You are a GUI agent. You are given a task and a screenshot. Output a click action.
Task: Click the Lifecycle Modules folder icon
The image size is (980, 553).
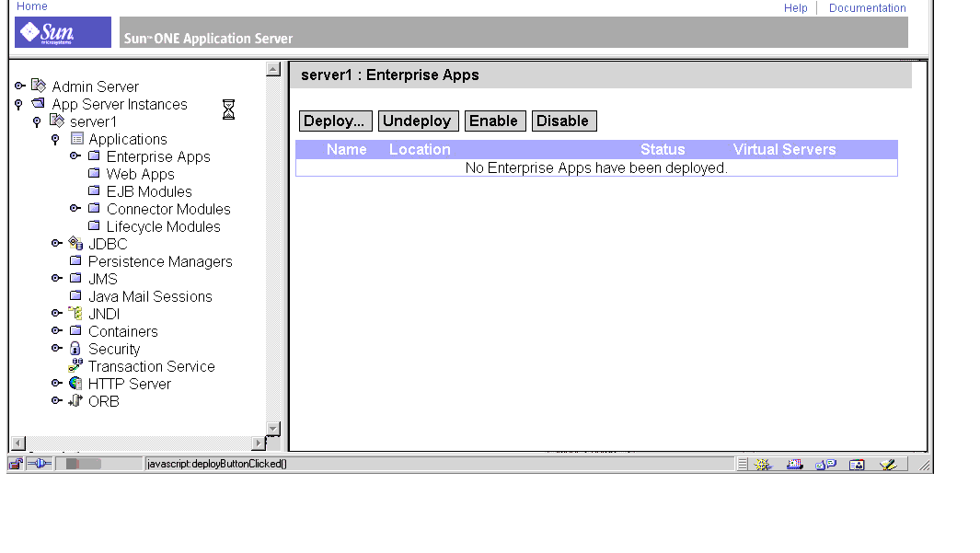(94, 225)
